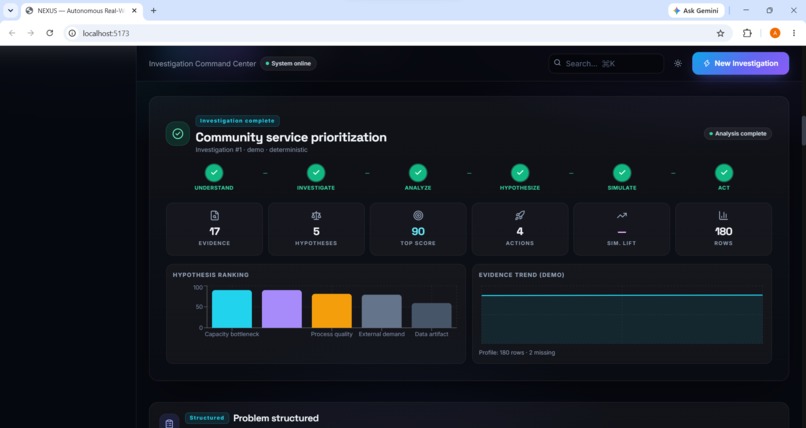Click the Investigation Command Center heading
This screenshot has height=428, width=806.
[202, 64]
